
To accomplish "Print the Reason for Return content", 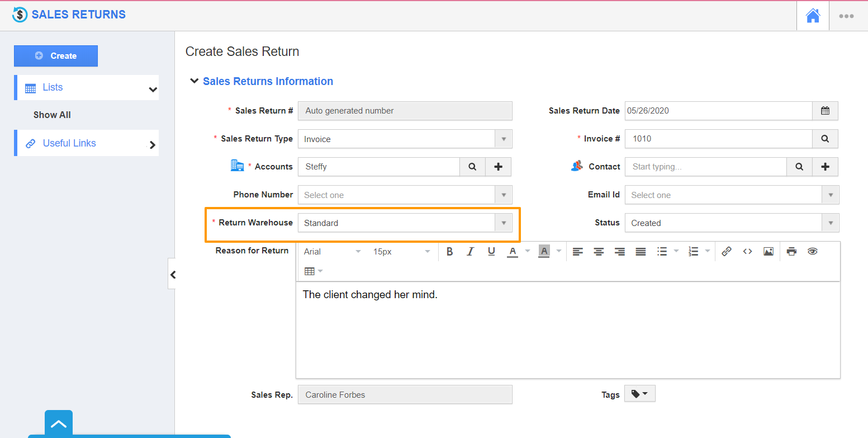I will [x=791, y=252].
